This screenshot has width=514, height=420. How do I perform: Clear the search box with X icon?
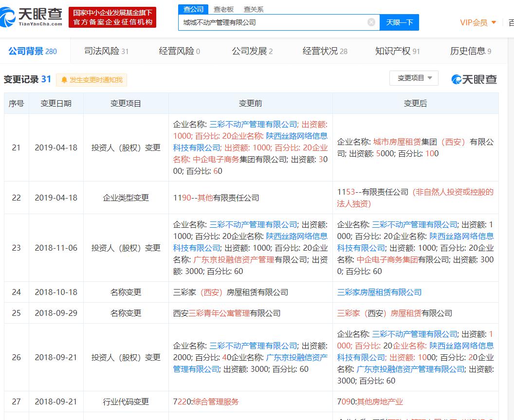(x=371, y=22)
